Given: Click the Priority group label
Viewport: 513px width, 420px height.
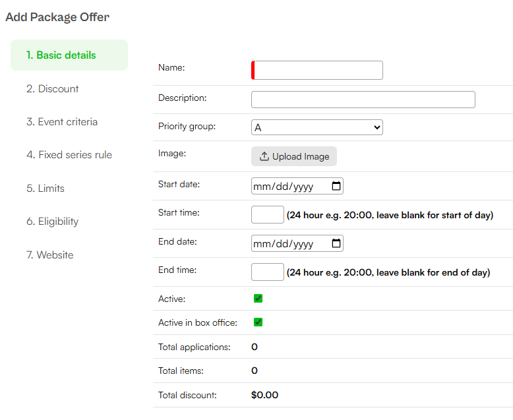Looking at the screenshot, I should pyautogui.click(x=187, y=126).
